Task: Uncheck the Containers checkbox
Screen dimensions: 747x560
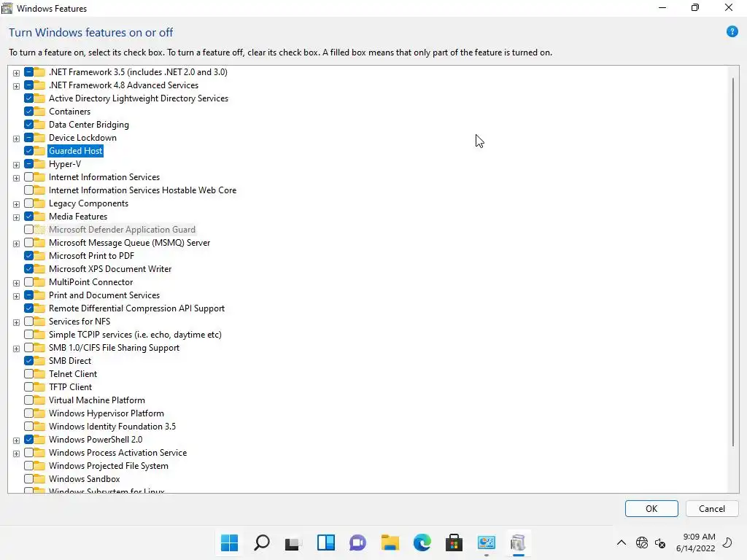Action: 28,112
